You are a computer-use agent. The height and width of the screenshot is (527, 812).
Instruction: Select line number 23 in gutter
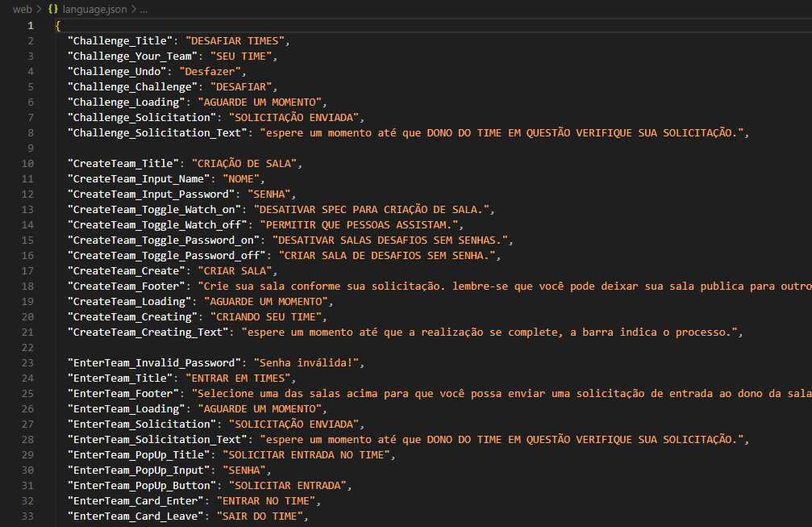point(28,362)
